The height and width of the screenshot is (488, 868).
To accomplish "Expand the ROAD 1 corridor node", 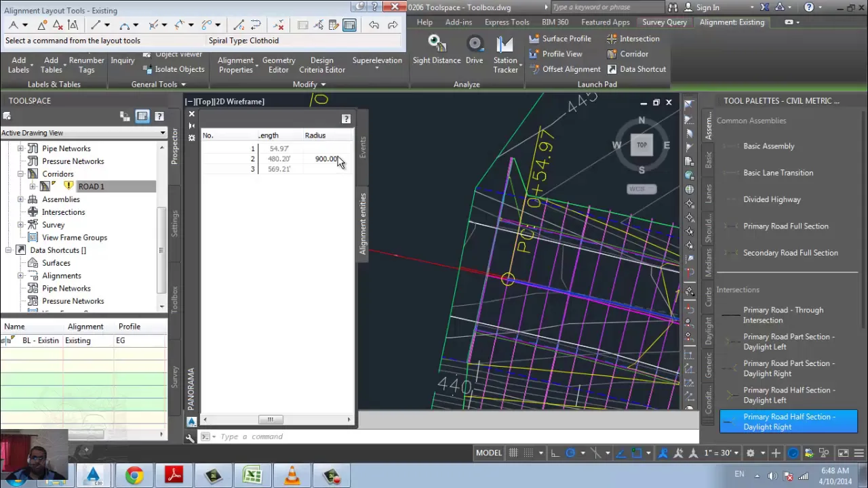I will (33, 186).
